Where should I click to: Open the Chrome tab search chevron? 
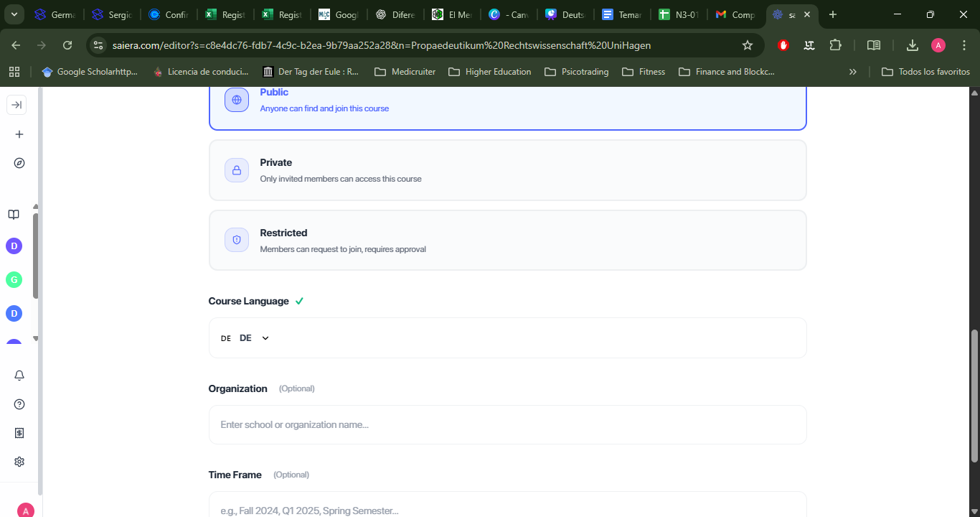pos(14,14)
